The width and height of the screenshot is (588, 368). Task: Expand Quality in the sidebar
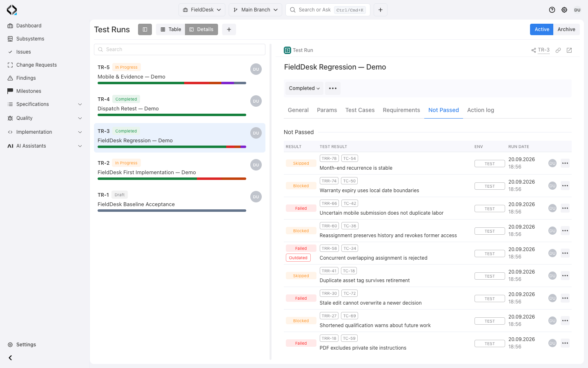45,118
